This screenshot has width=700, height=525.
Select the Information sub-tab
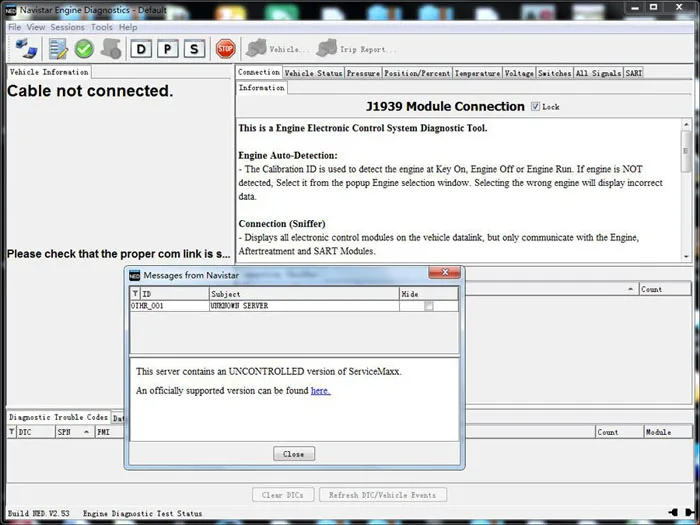(262, 88)
